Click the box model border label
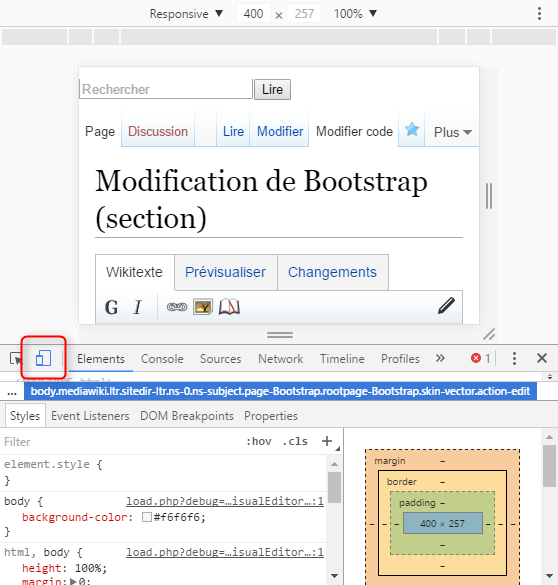Viewport: 558px width, 585px height. click(x=402, y=482)
